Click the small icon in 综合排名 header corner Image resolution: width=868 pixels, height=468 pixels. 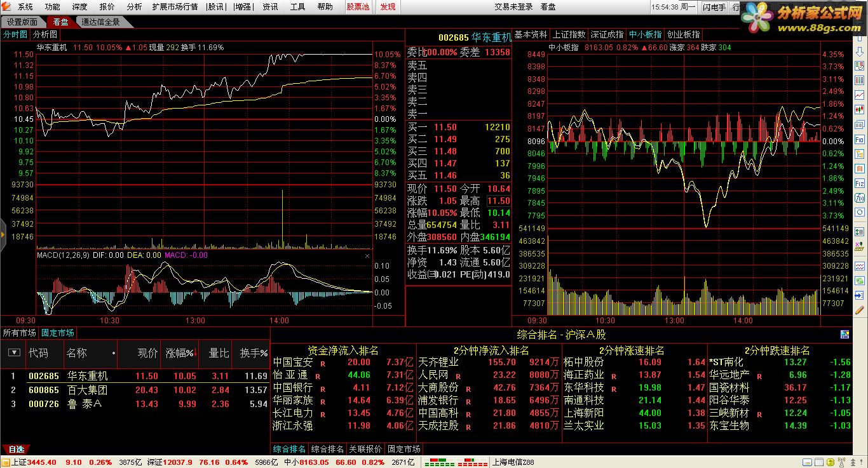coord(844,334)
